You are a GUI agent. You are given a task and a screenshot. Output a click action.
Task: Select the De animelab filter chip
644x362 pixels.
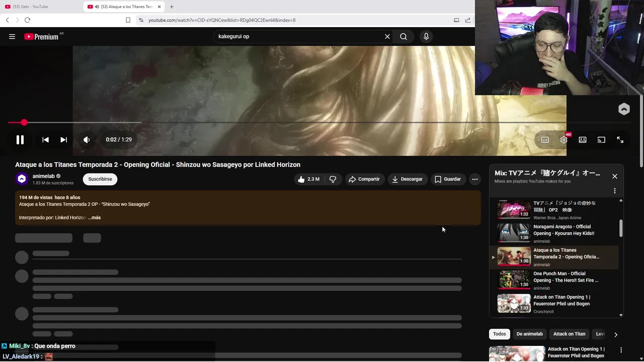click(x=530, y=334)
